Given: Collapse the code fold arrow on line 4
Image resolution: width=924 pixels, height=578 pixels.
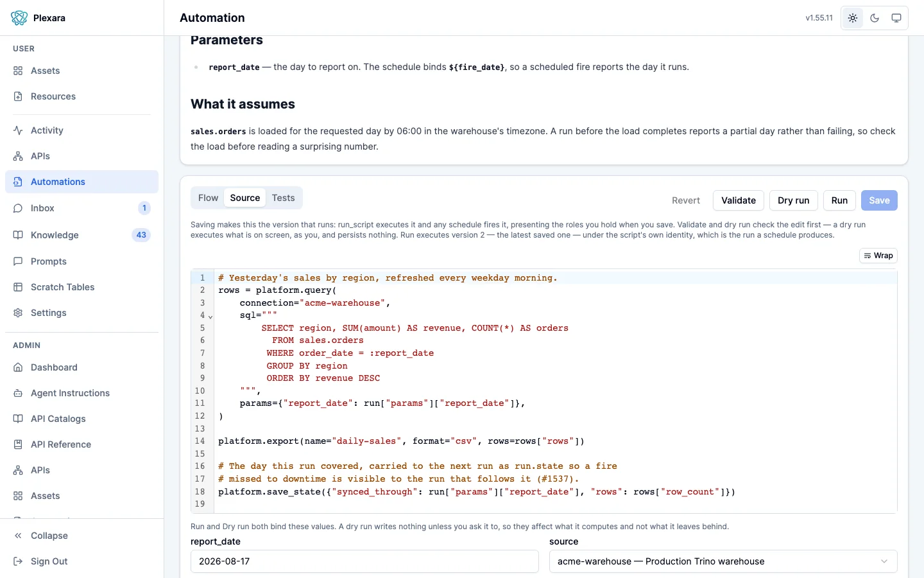Looking at the screenshot, I should pos(210,316).
